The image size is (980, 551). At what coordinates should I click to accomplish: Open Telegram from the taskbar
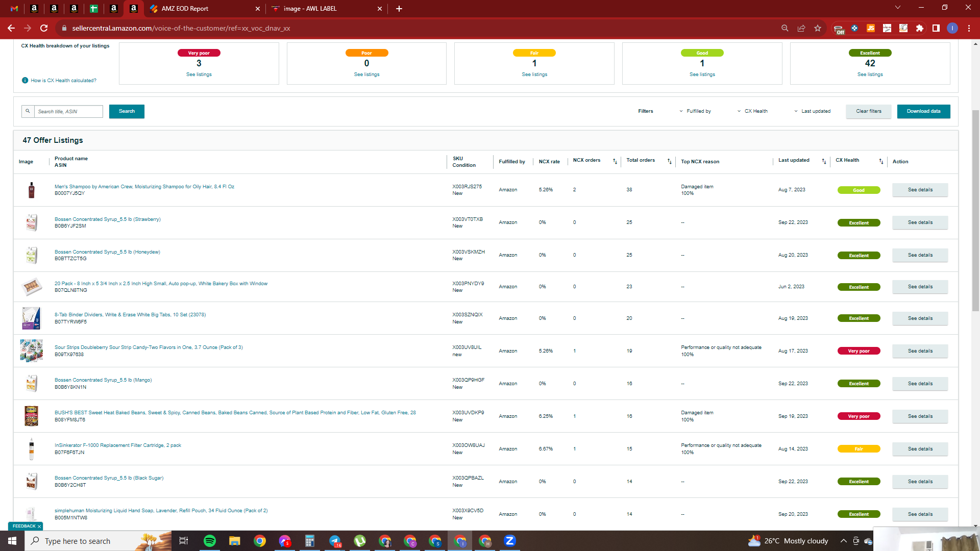335,541
